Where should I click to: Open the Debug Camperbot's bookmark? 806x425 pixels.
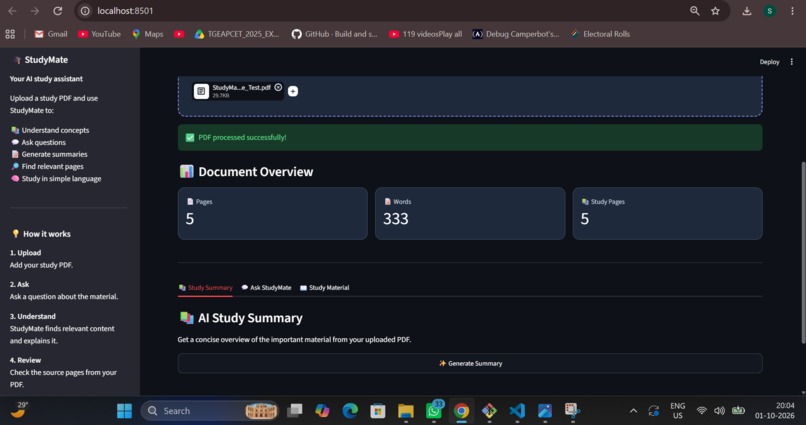pyautogui.click(x=516, y=34)
